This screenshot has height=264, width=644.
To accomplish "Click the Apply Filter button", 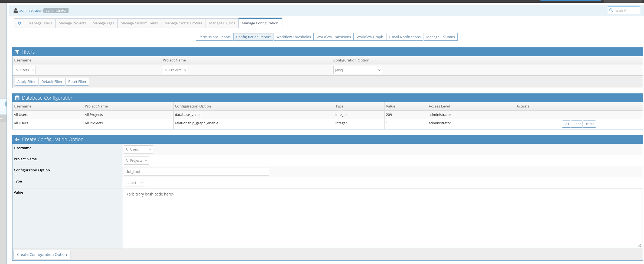I will point(27,82).
